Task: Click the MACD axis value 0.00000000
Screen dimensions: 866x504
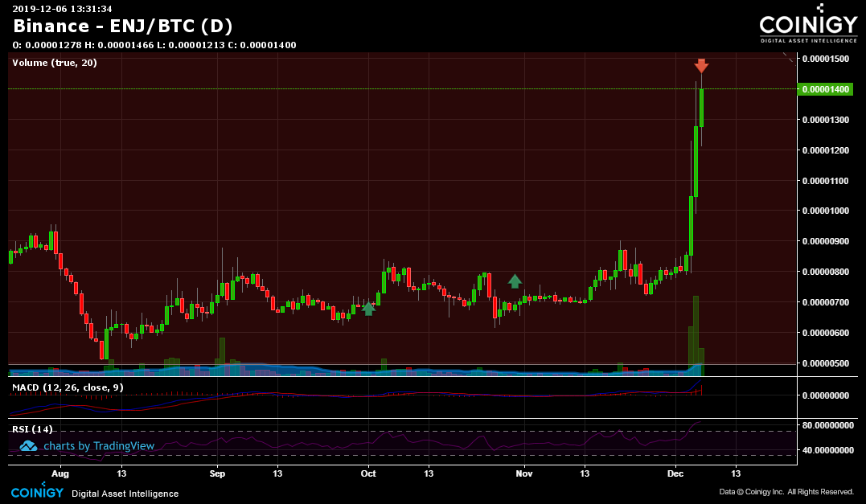Action: pos(826,395)
